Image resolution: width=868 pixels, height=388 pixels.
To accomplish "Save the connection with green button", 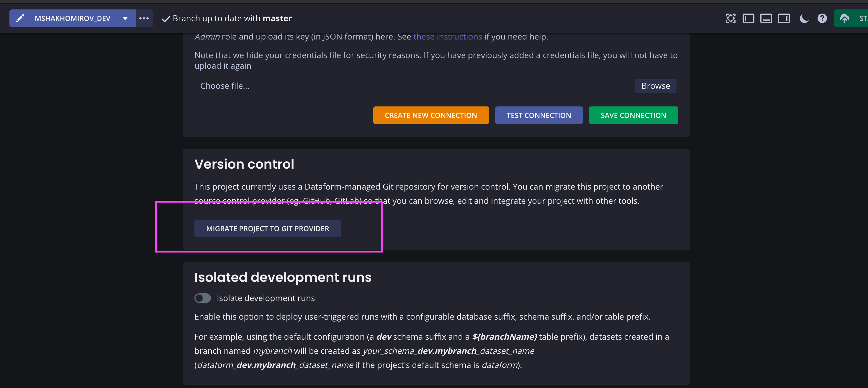I will [633, 115].
